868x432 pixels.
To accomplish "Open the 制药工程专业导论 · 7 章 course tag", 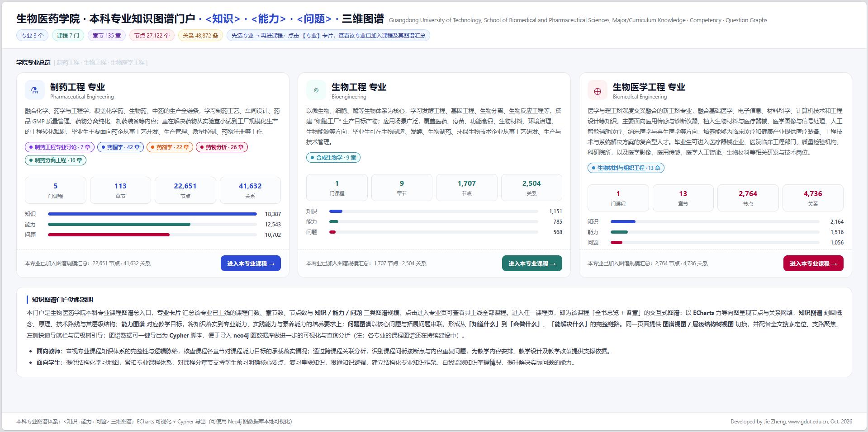I will (60, 147).
